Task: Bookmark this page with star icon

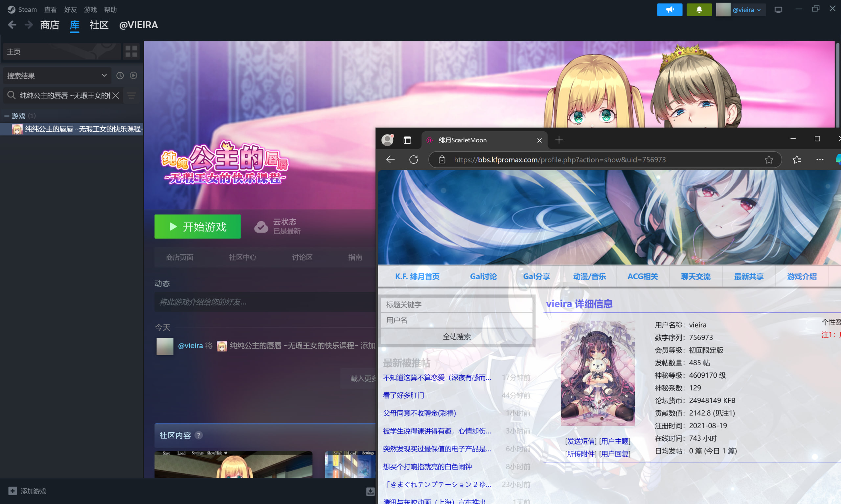Action: point(769,159)
